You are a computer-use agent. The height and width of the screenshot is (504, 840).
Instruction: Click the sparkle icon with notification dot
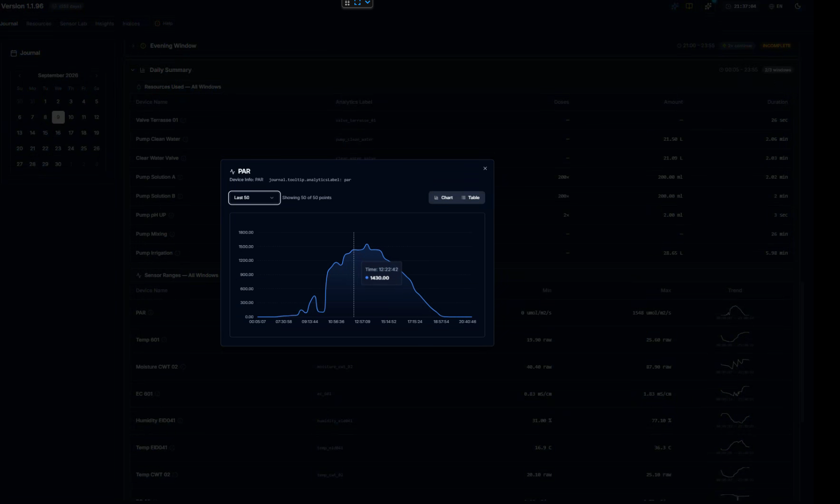708,6
